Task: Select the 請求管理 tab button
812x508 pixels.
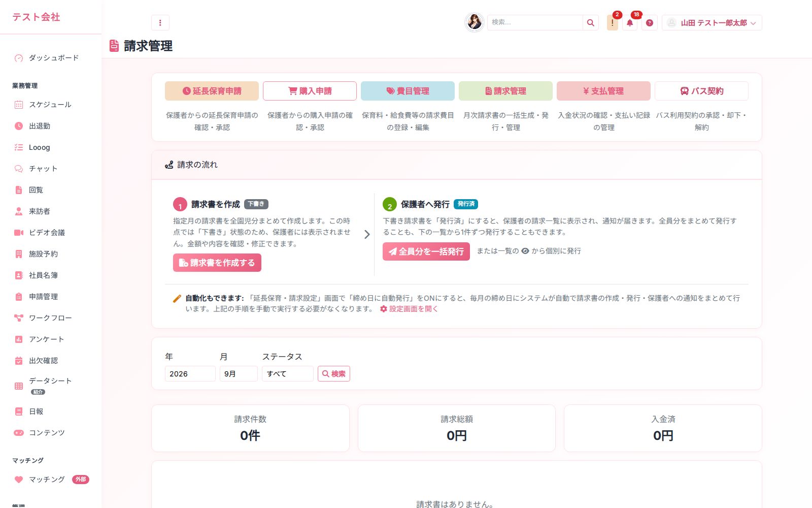Action: [505, 91]
